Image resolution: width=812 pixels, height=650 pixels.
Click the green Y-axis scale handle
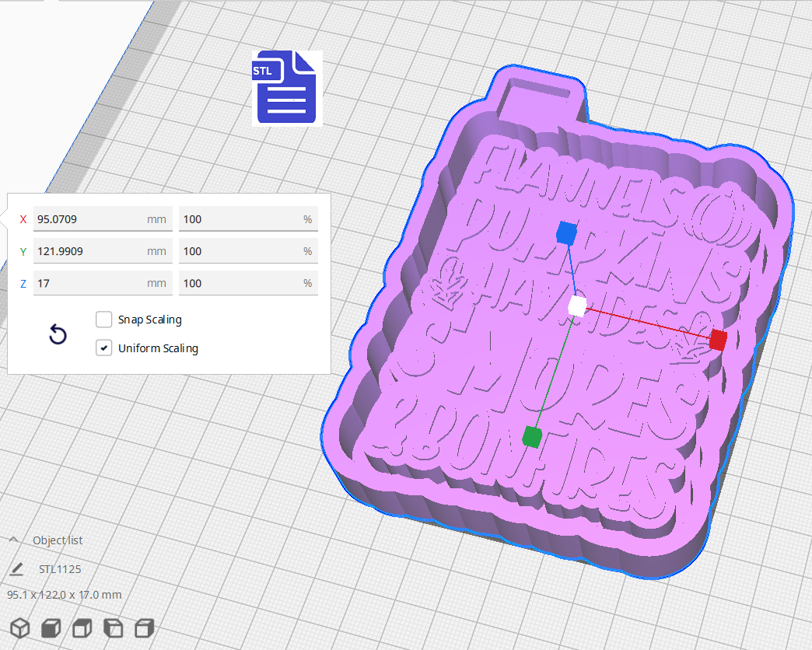click(x=532, y=437)
